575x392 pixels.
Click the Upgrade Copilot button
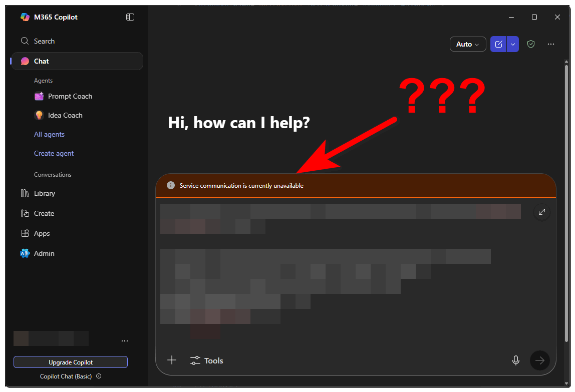tap(71, 362)
